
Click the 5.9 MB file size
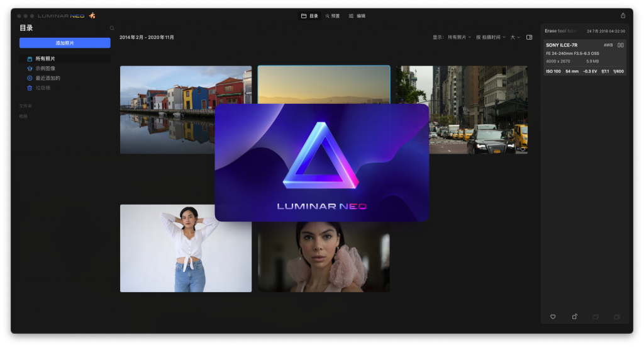pyautogui.click(x=592, y=61)
